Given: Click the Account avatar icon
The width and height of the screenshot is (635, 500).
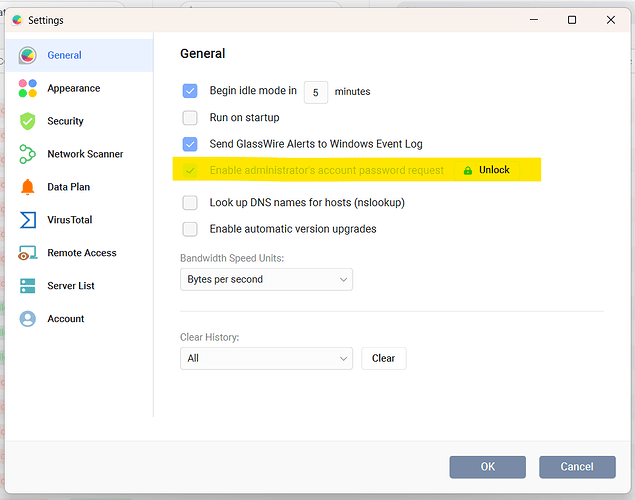Looking at the screenshot, I should tap(28, 319).
